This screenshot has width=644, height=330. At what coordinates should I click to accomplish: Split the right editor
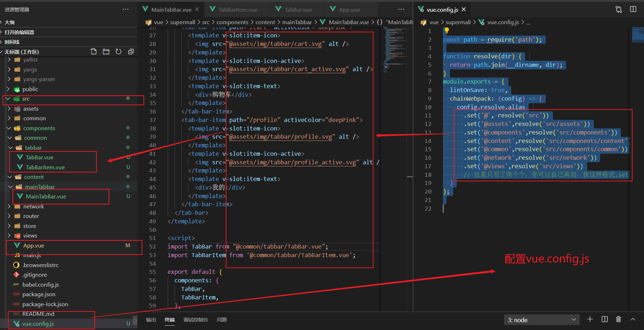click(x=633, y=9)
